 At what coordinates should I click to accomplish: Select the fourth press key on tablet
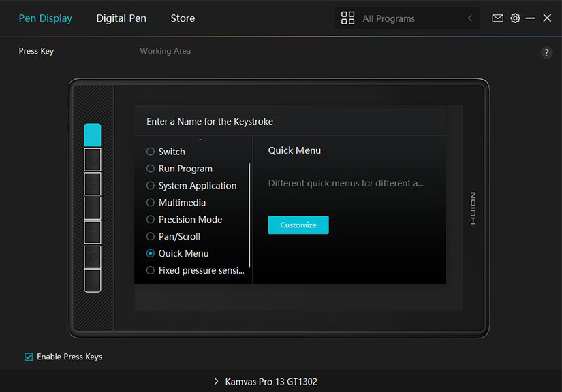click(93, 208)
